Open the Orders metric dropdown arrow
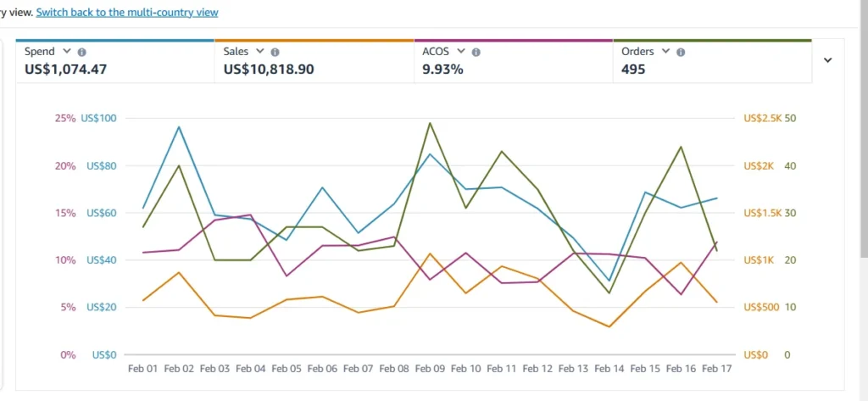Image resolution: width=868 pixels, height=401 pixels. tap(666, 52)
